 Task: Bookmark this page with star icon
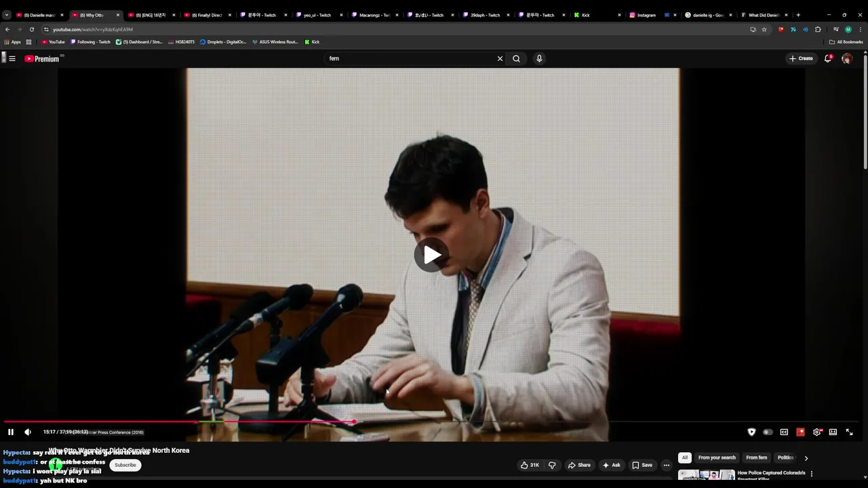point(764,29)
